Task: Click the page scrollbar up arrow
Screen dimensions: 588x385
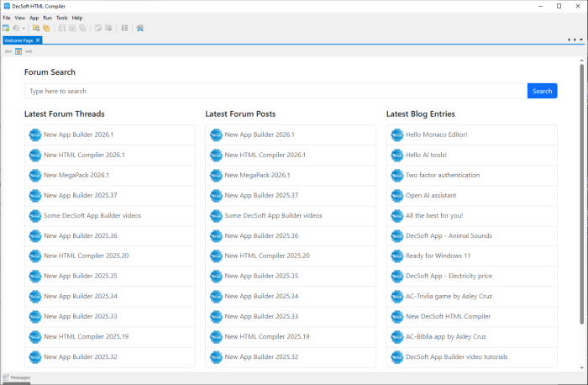Action: click(582, 61)
